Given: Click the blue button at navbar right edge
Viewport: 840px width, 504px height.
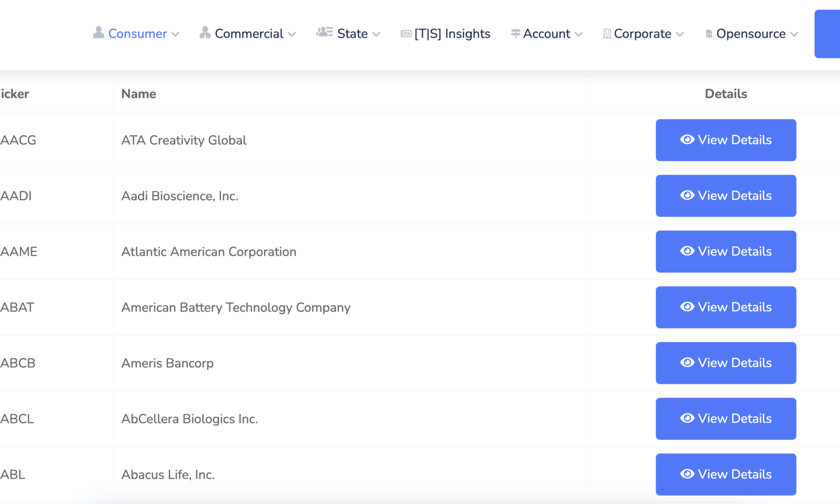Looking at the screenshot, I should coord(827,34).
